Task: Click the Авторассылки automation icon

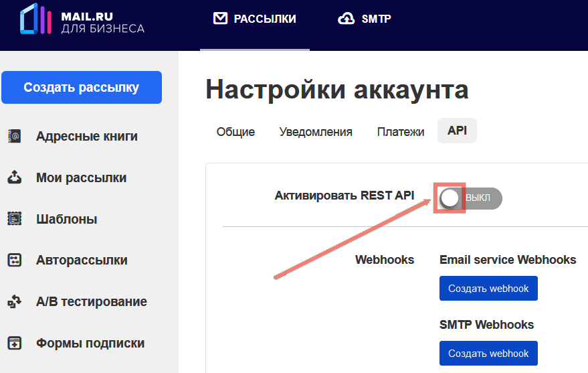Action: click(14, 260)
